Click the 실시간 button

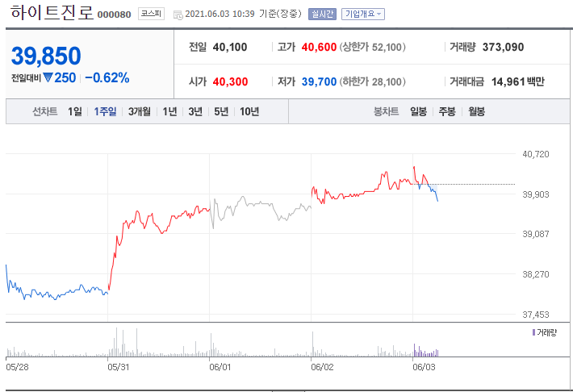[x=322, y=14]
